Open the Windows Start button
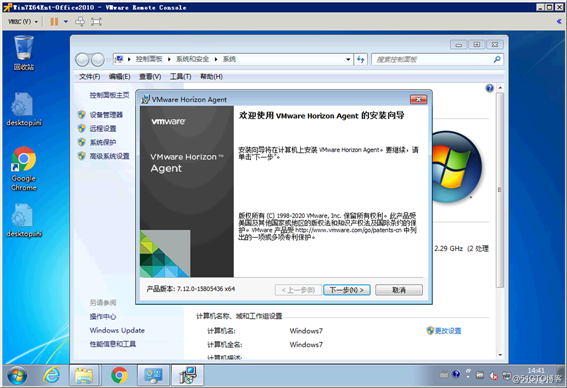The image size is (567, 388). (x=17, y=375)
